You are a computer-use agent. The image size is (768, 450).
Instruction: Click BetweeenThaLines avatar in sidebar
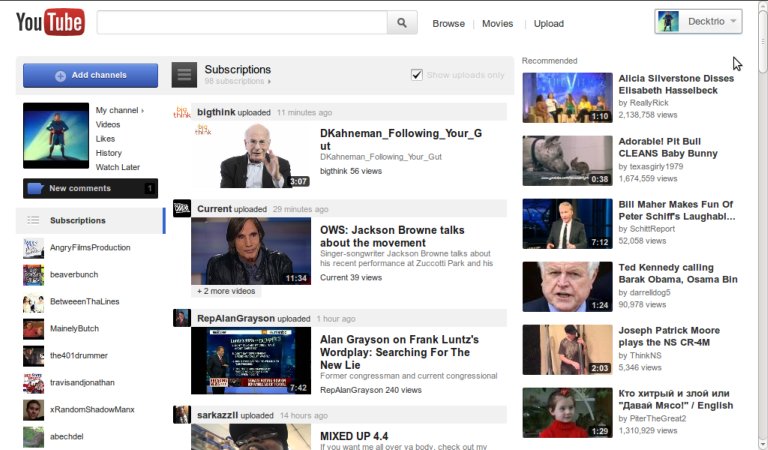coord(33,302)
